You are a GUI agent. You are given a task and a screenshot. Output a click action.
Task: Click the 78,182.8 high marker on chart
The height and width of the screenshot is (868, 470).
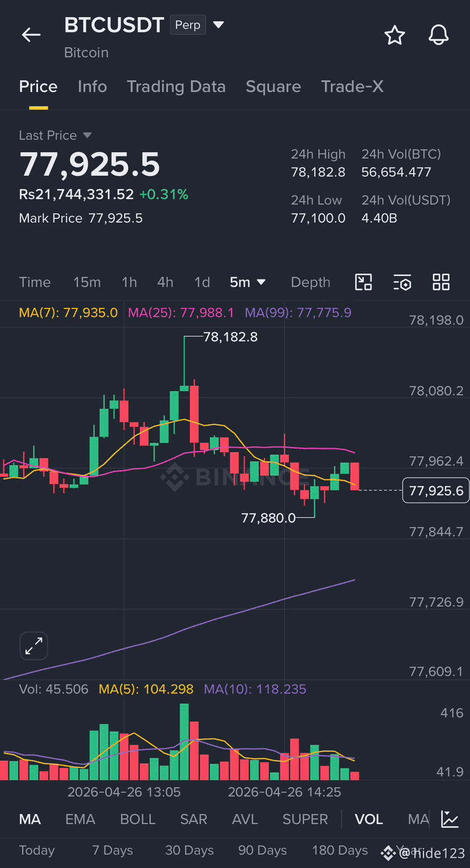tap(230, 337)
